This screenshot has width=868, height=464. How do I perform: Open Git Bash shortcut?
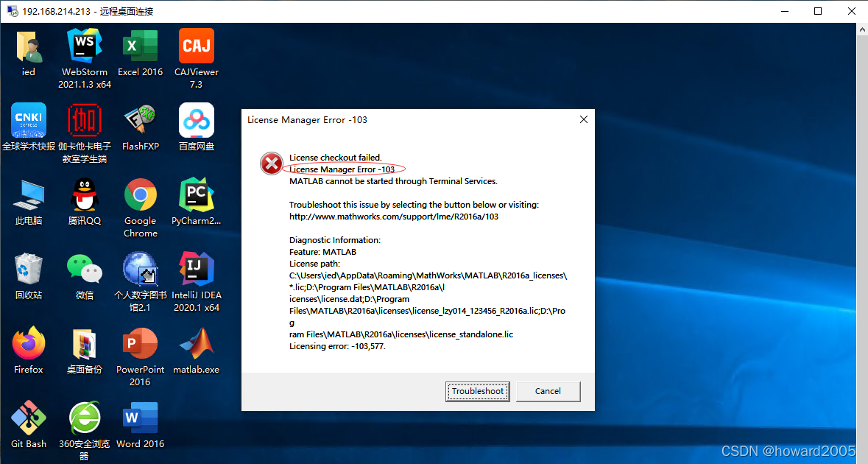point(28,418)
